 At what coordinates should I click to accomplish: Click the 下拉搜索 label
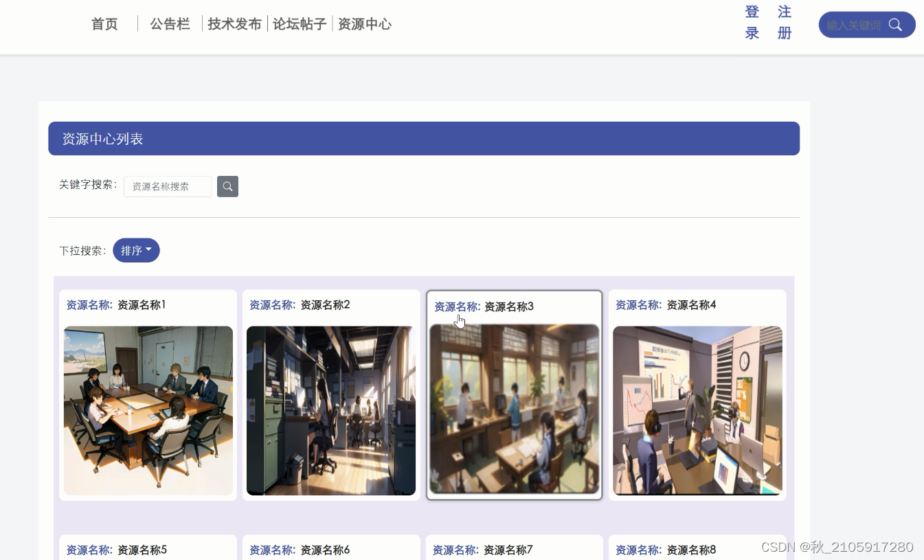click(82, 251)
